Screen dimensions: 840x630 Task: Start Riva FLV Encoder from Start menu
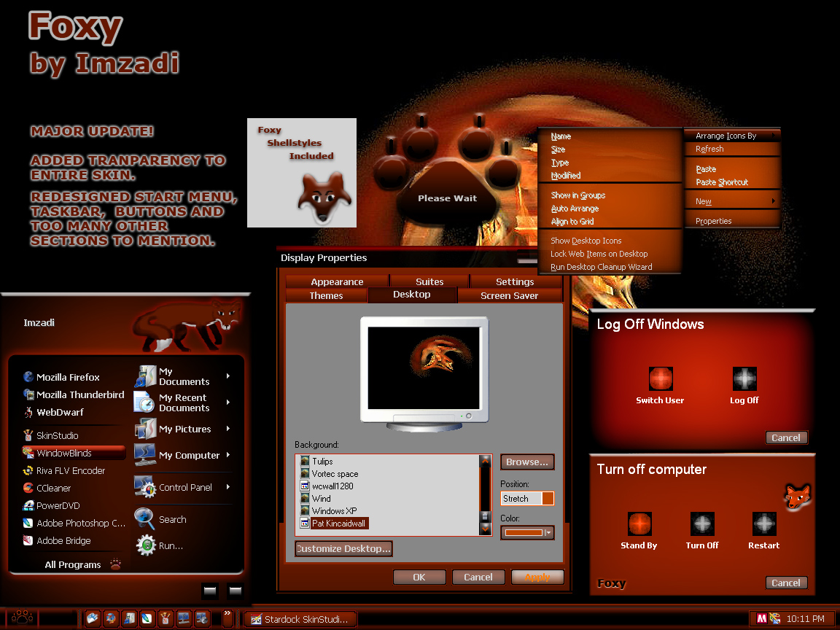[64, 470]
